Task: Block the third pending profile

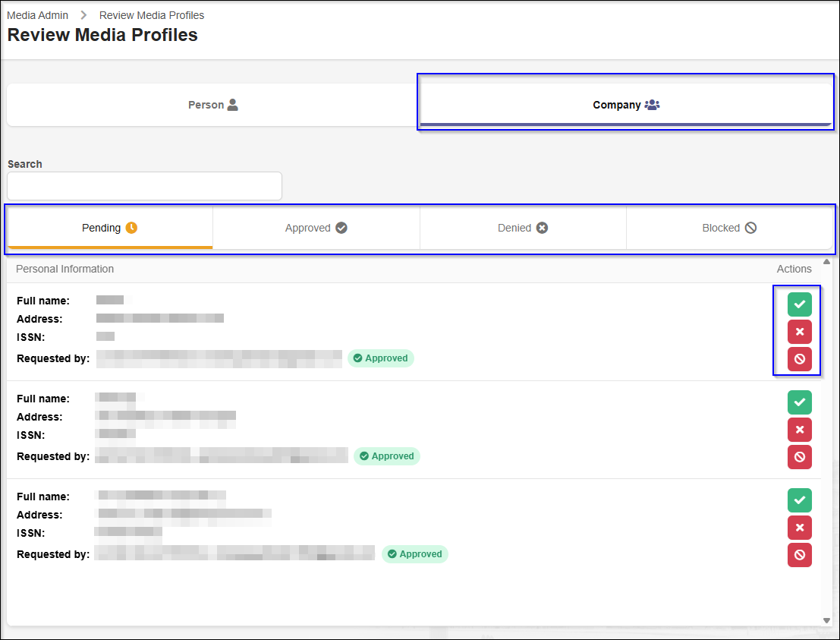Action: pos(799,555)
